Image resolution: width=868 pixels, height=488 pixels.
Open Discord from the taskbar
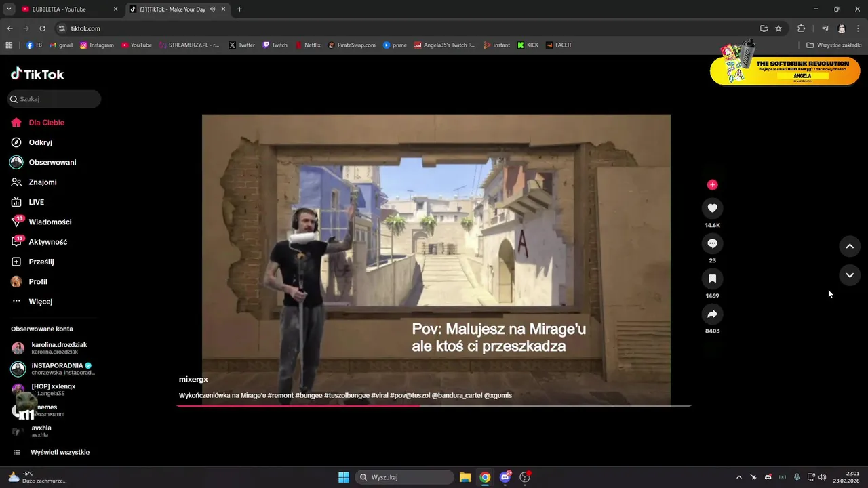(x=505, y=477)
